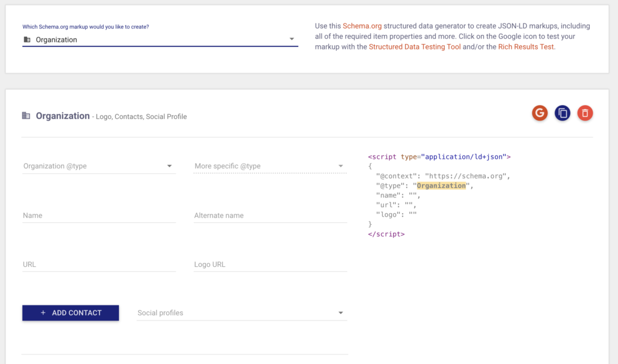Viewport: 618px width, 364px height.
Task: Click the Google test icon button
Action: [x=540, y=113]
